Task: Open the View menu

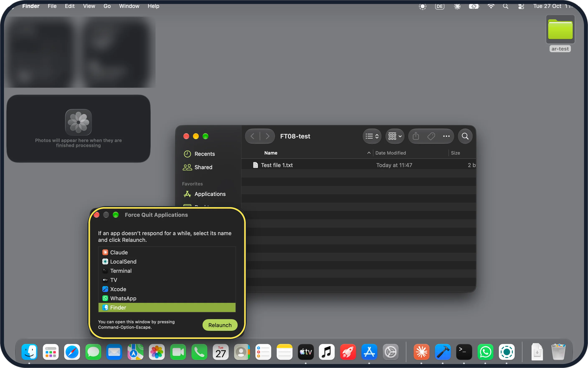Action: click(x=89, y=6)
